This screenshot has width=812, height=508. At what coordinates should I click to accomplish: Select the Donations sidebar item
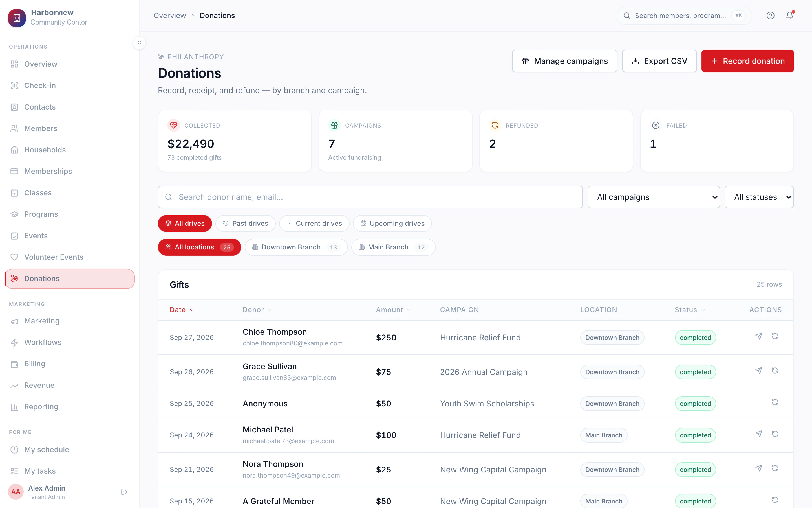(x=69, y=279)
